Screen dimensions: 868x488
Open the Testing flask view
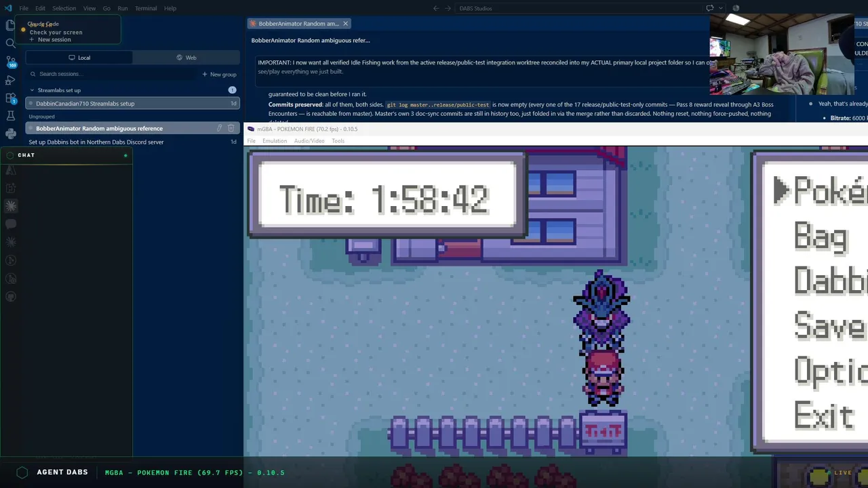coord(10,116)
